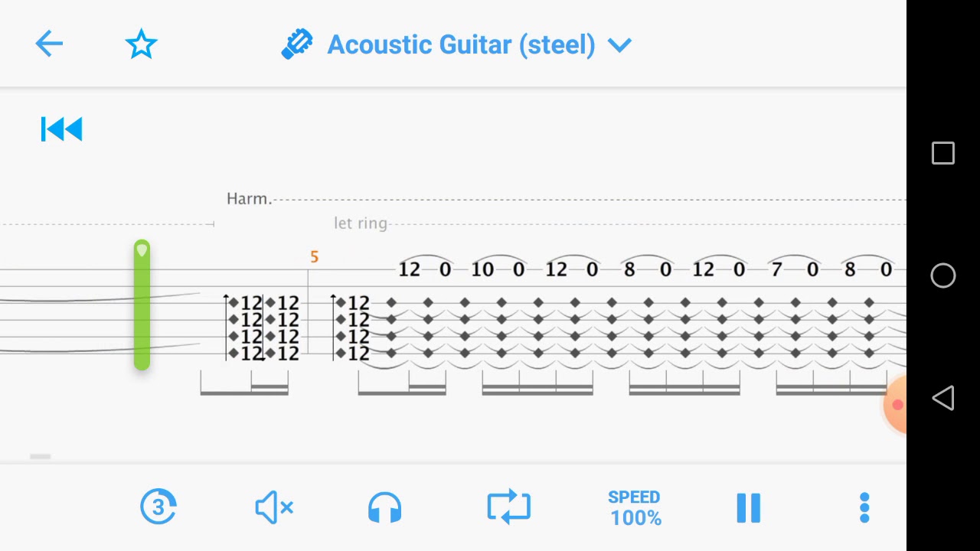
Task: Toggle headphones solo mode
Action: coord(384,507)
